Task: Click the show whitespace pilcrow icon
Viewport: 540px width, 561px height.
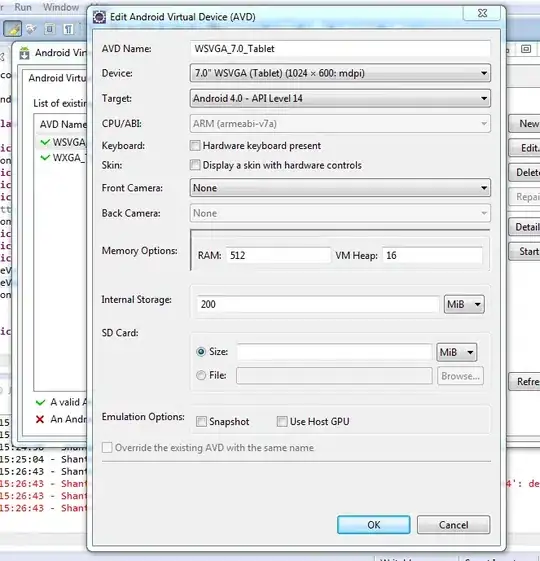Action: pos(68,29)
